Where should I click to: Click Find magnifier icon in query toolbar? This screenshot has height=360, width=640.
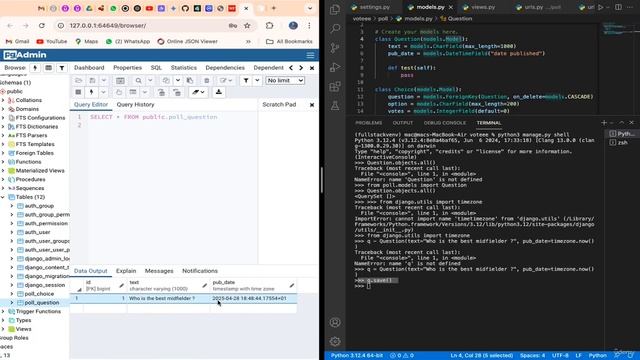tap(138, 80)
